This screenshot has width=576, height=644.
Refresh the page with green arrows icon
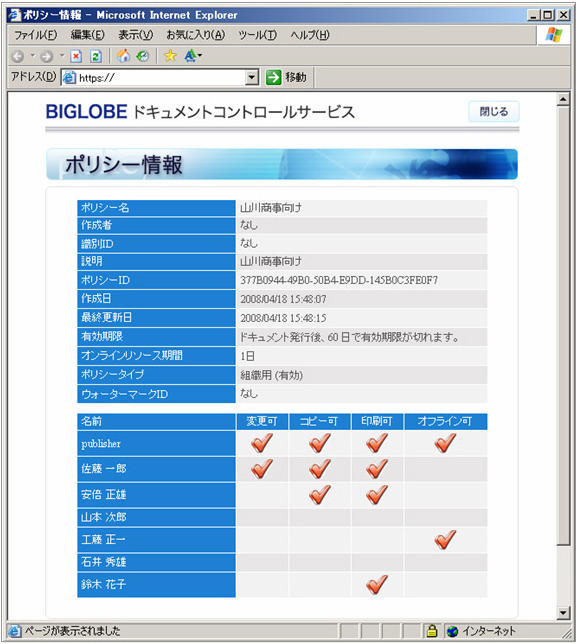[x=96, y=56]
